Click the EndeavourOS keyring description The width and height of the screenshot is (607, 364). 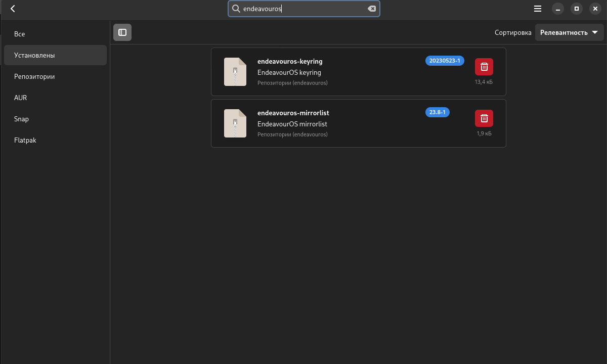point(289,72)
